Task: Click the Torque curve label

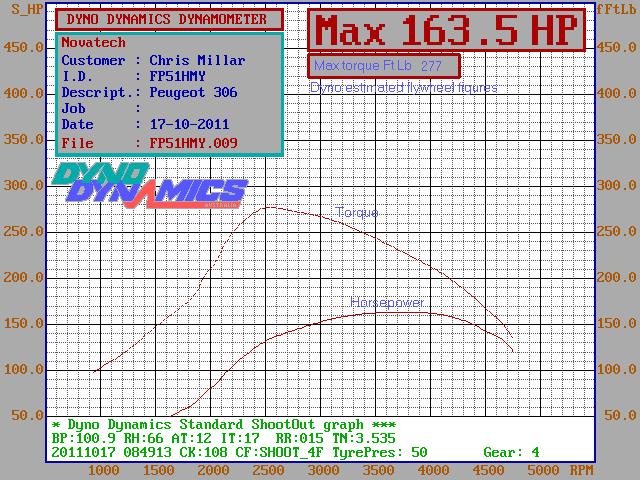Action: point(356,212)
